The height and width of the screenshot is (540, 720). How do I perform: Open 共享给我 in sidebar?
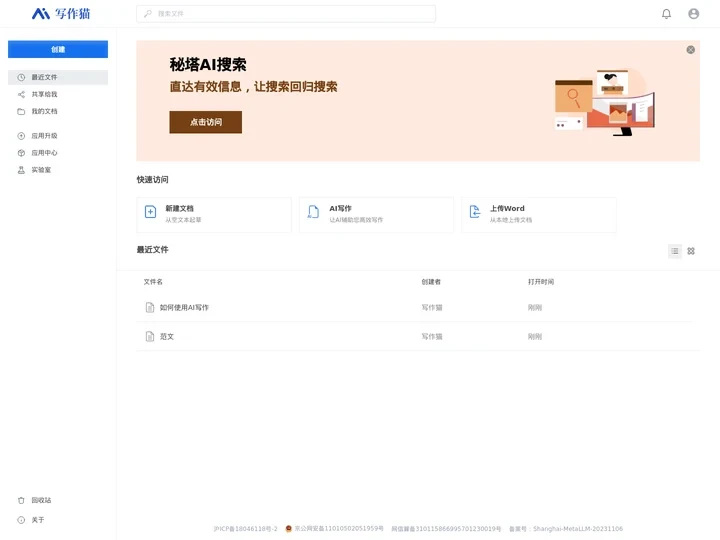[x=58, y=94]
